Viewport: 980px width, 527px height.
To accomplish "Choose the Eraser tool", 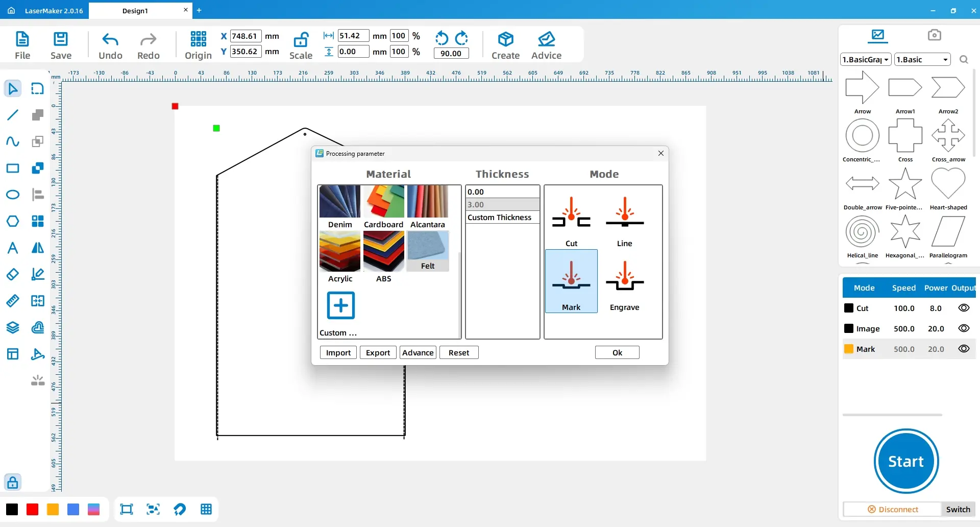I will pyautogui.click(x=13, y=274).
